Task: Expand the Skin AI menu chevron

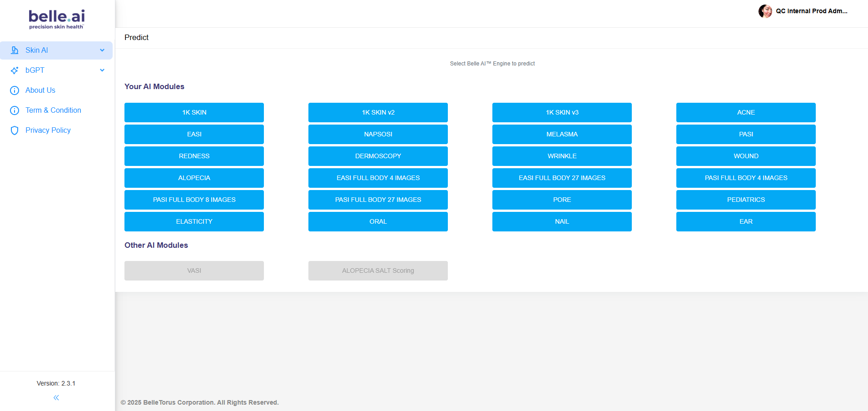Action: (102, 50)
